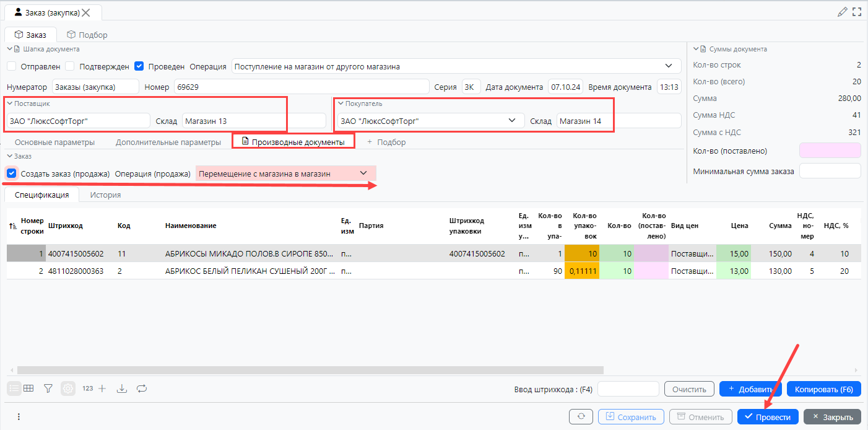This screenshot has height=430, width=868.
Task: Enable the Отправлен checkbox
Action: (x=12, y=66)
